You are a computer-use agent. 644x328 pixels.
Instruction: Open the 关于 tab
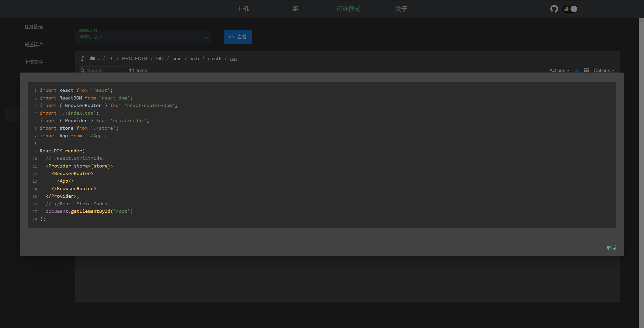(401, 9)
